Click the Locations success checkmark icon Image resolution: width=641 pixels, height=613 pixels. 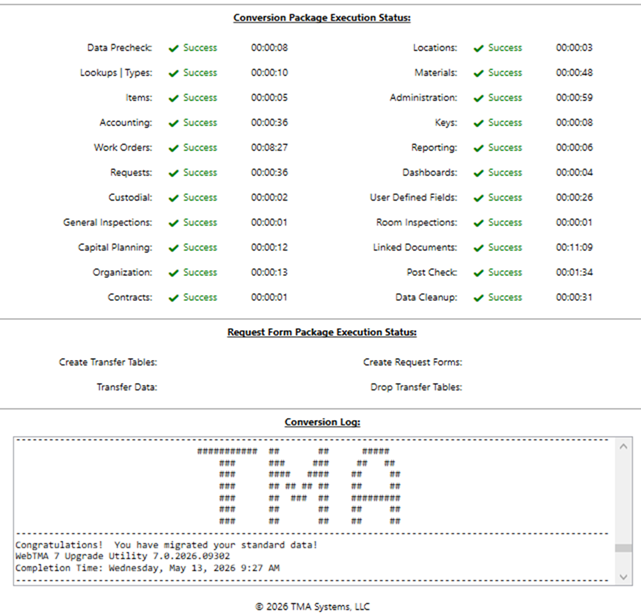[479, 48]
